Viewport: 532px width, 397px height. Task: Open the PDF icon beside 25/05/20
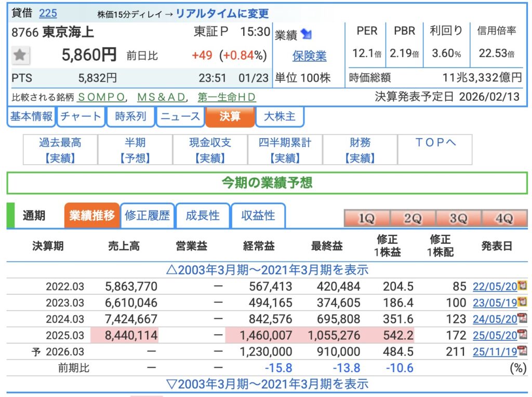(x=522, y=335)
